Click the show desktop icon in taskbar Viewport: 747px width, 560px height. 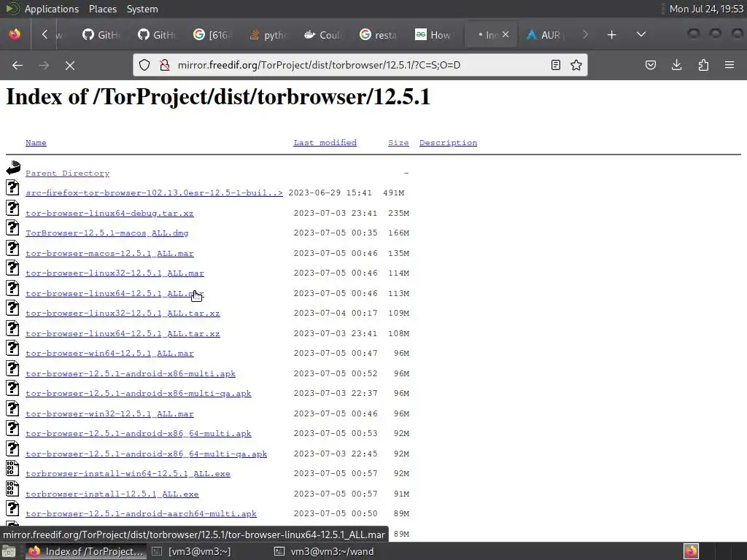(9, 551)
